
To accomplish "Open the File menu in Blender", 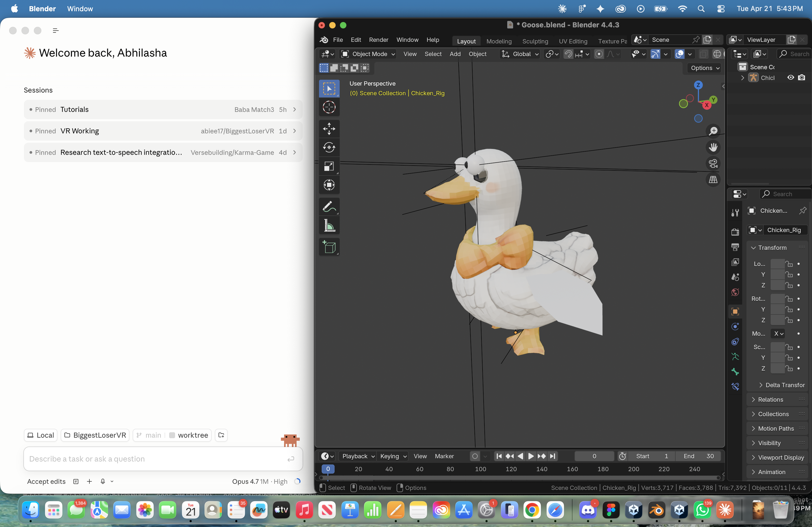I will pyautogui.click(x=338, y=40).
